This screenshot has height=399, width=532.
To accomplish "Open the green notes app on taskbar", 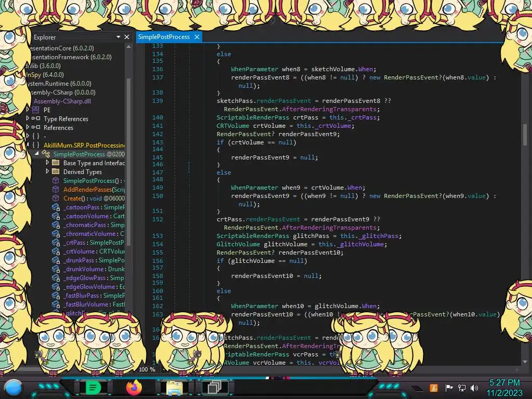I will click(93, 388).
